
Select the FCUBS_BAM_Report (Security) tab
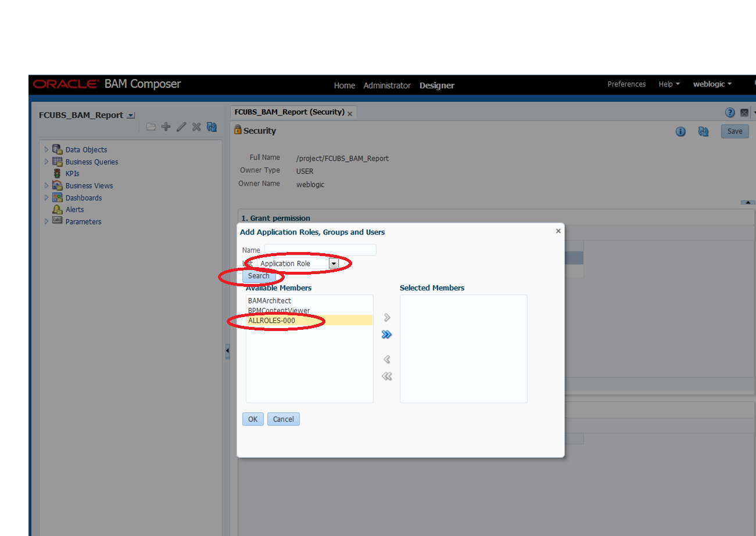pos(289,112)
